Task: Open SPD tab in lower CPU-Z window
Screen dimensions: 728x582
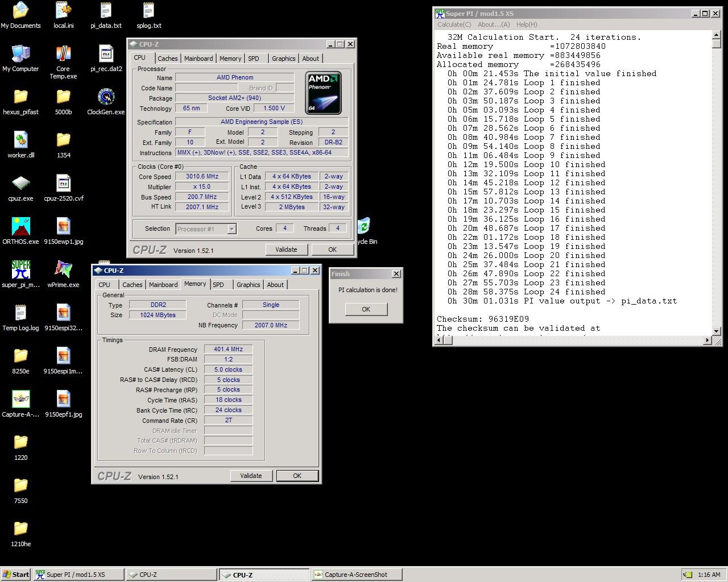Action: click(x=218, y=285)
